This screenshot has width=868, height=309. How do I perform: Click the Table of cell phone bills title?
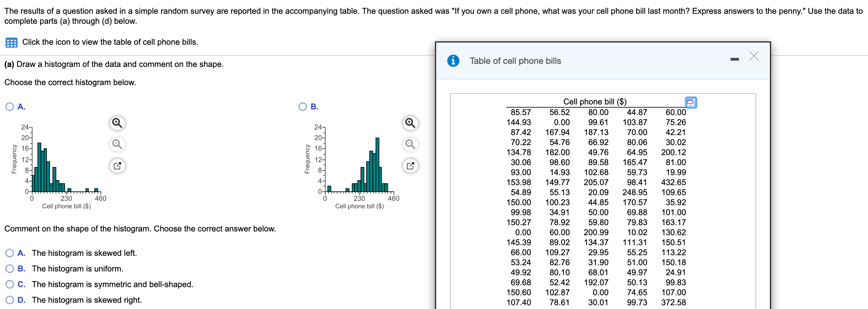click(x=515, y=61)
